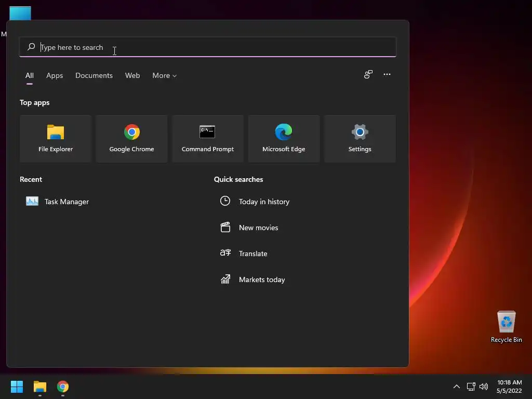Click the Markets today chart icon
This screenshot has width=532, height=399.
tap(225, 279)
